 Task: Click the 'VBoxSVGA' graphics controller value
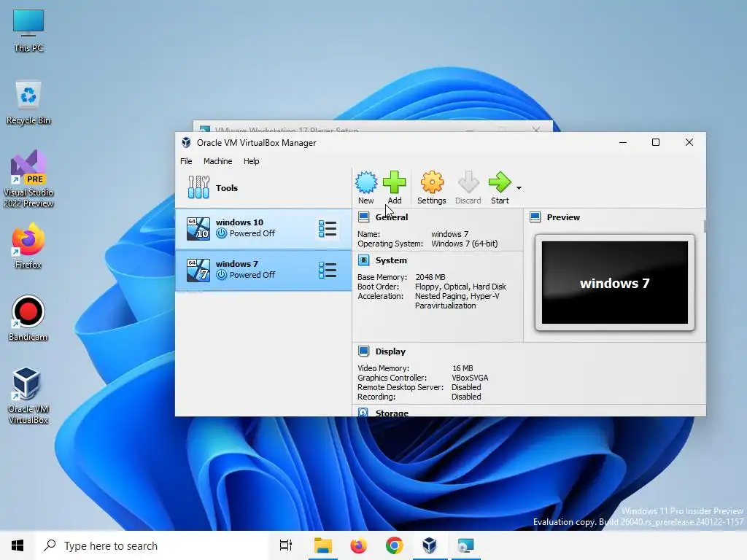click(x=470, y=378)
